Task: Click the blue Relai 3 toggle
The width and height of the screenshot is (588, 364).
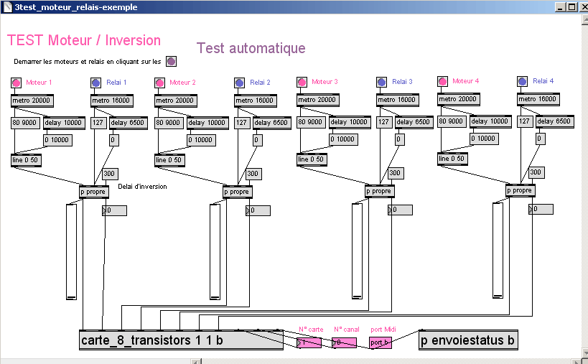Action: pos(382,83)
